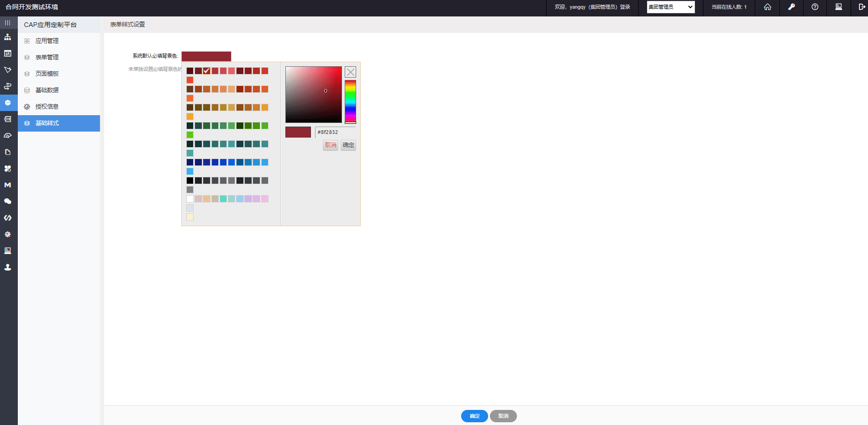
Task: Select the pastel pink swatch ending the row
Action: (265, 199)
